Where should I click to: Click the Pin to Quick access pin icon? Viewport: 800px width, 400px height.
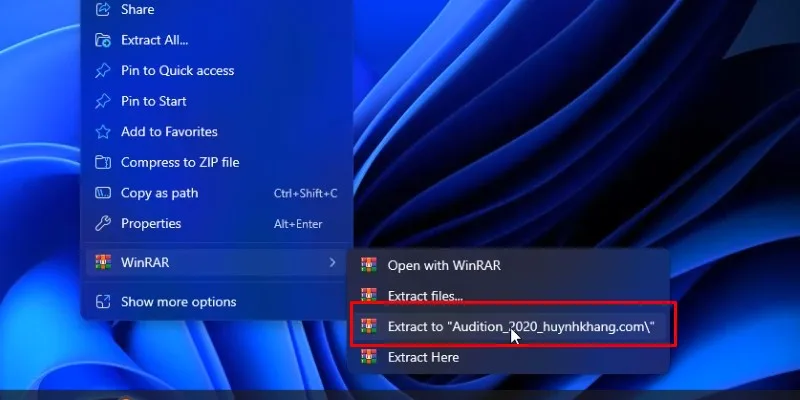coord(103,70)
